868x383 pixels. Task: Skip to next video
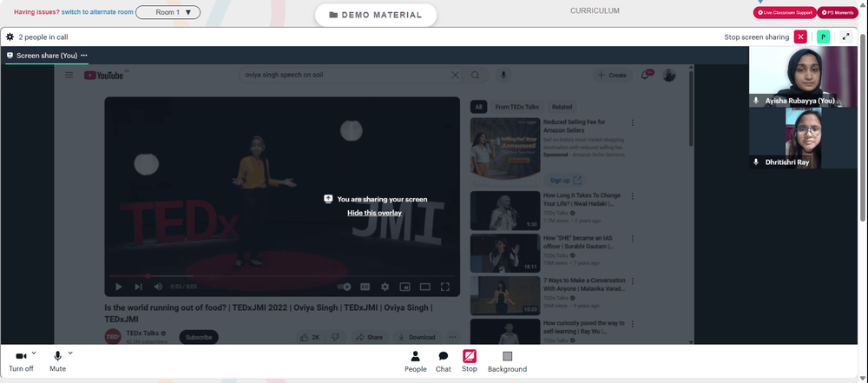(x=138, y=287)
